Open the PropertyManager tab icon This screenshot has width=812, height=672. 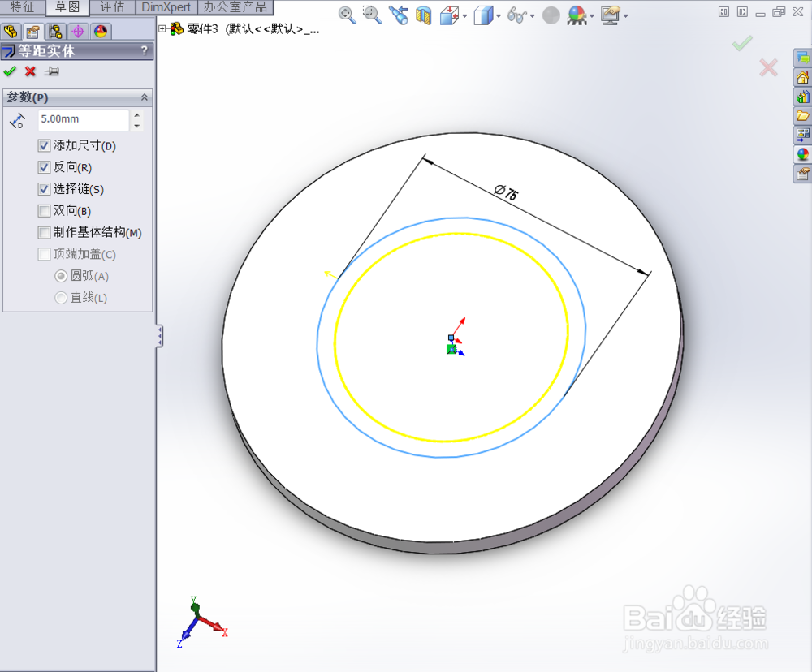pyautogui.click(x=33, y=32)
